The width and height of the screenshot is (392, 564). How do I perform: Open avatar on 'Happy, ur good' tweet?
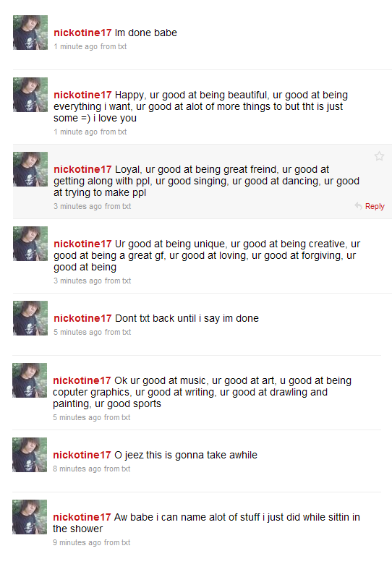[30, 95]
